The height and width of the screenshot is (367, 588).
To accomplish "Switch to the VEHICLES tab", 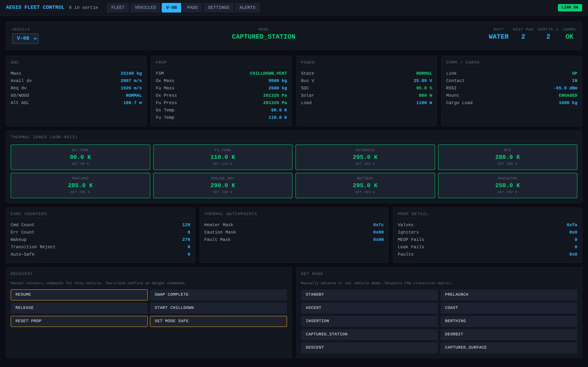I will (x=145, y=8).
